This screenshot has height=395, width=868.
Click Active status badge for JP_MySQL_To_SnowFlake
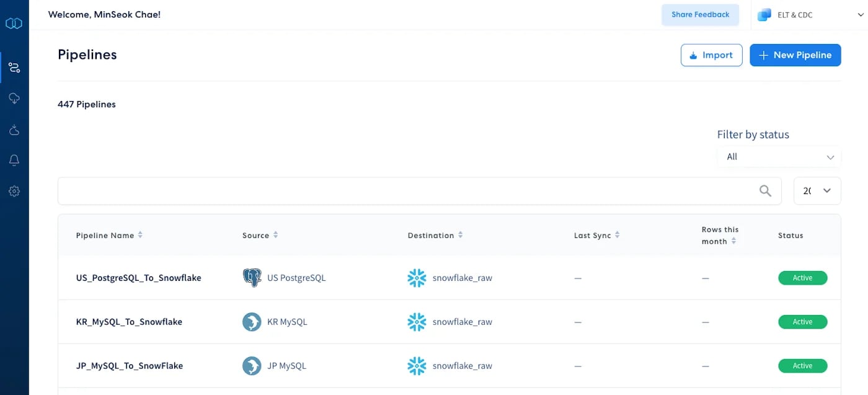802,366
